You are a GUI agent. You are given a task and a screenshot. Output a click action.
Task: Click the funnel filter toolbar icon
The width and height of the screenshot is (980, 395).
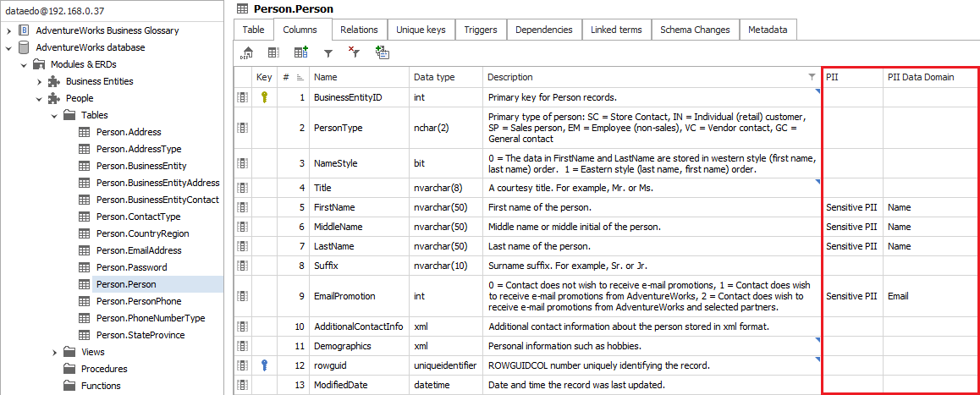coord(328,52)
